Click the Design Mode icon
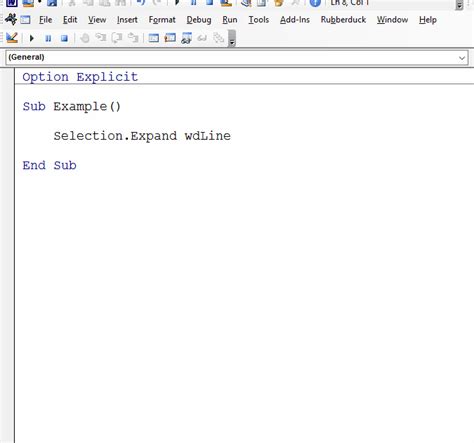474x443 pixels. point(12,38)
